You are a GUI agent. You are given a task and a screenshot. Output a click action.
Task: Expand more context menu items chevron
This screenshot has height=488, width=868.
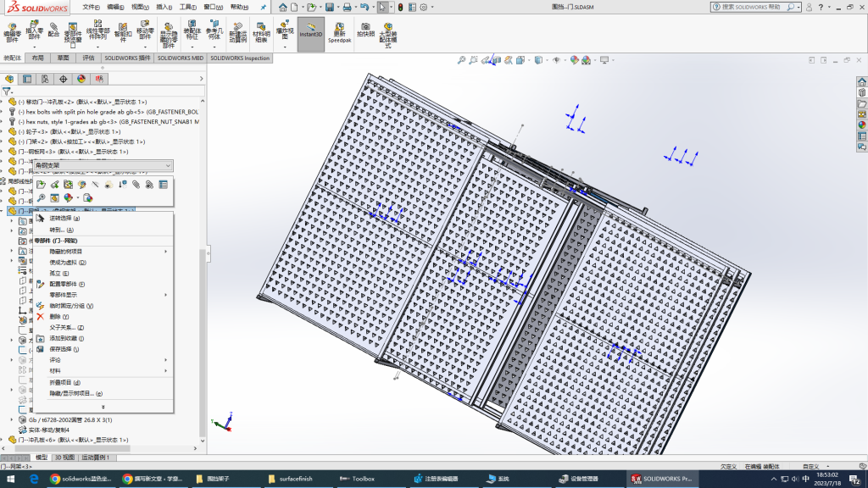[x=103, y=406]
